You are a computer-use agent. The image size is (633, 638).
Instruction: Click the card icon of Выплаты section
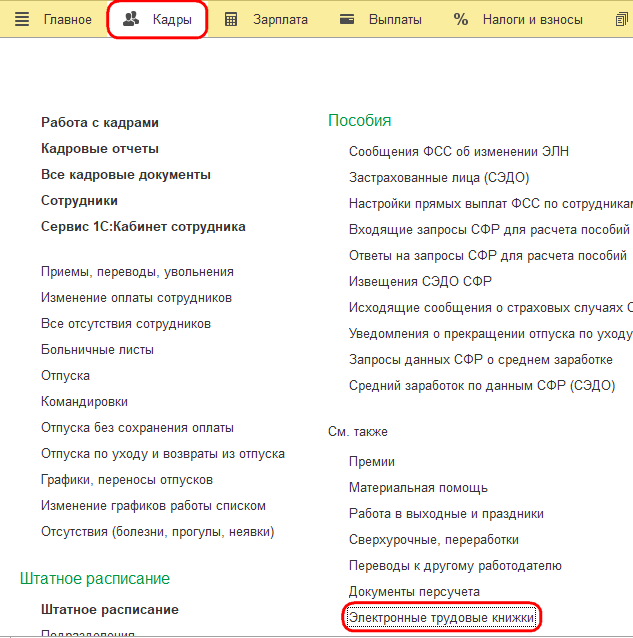pyautogui.click(x=347, y=19)
